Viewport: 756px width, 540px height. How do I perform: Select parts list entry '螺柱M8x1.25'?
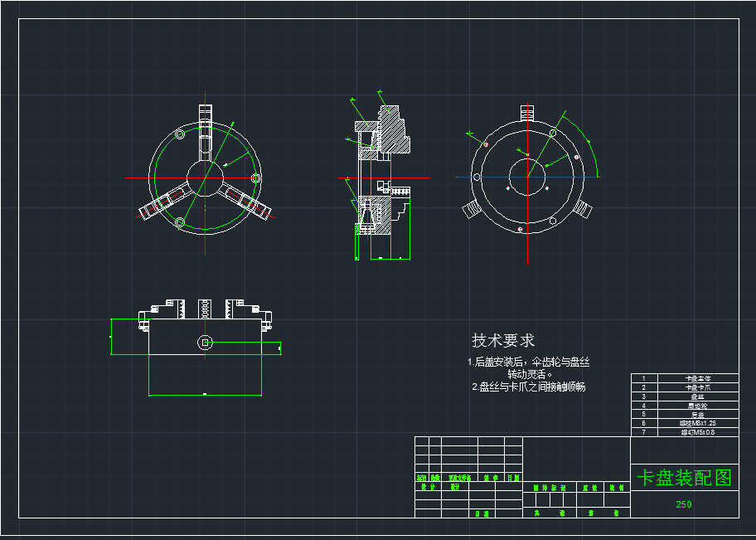pos(698,423)
